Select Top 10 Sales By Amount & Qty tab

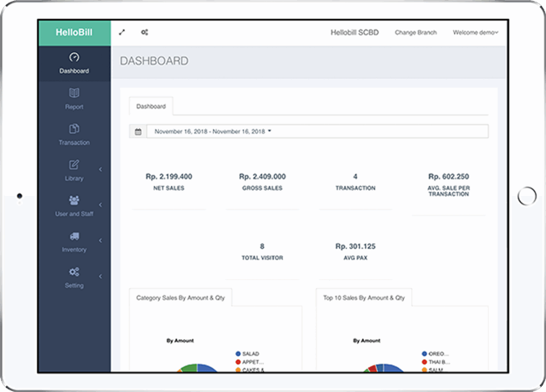pyautogui.click(x=364, y=298)
